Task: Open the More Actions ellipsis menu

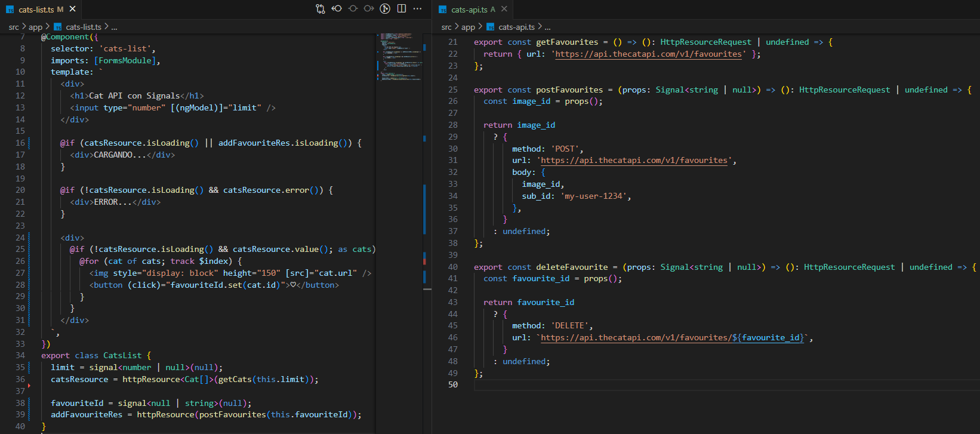Action: coord(417,9)
